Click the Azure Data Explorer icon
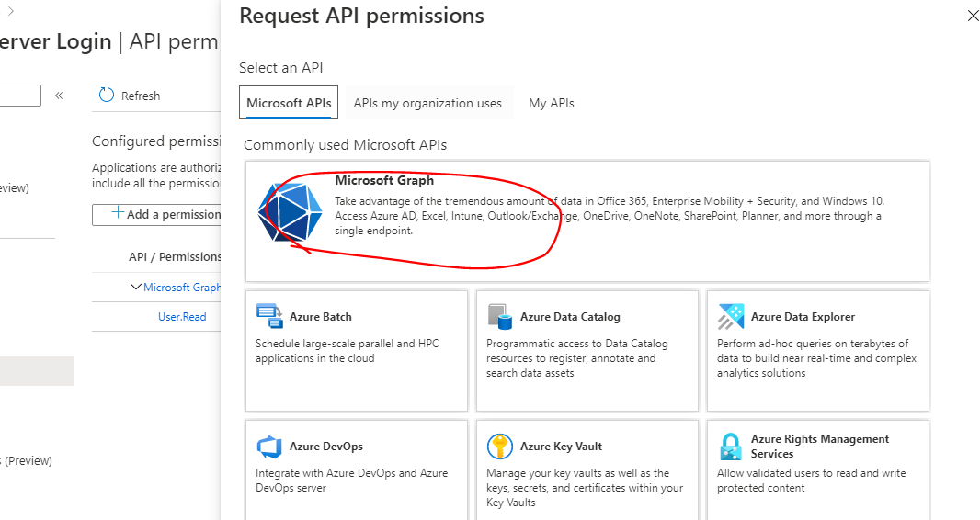Viewport: 980px width, 520px height. tap(731, 316)
